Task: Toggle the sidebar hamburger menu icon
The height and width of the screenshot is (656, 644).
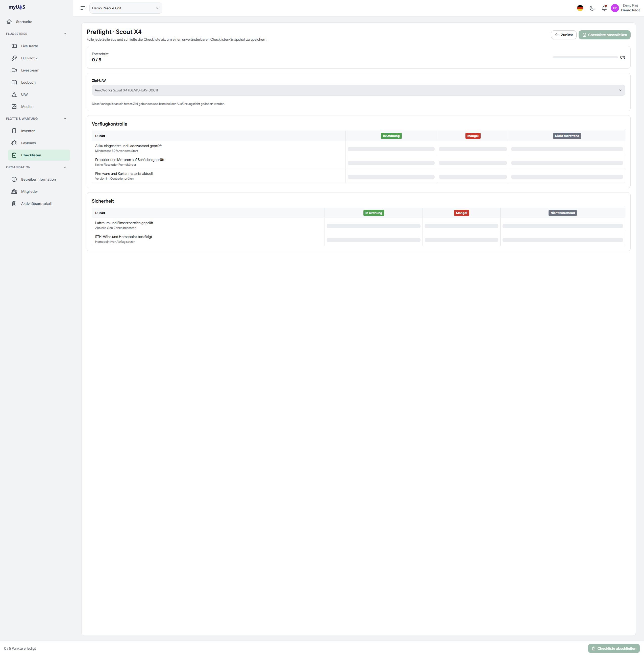Action: (x=83, y=8)
